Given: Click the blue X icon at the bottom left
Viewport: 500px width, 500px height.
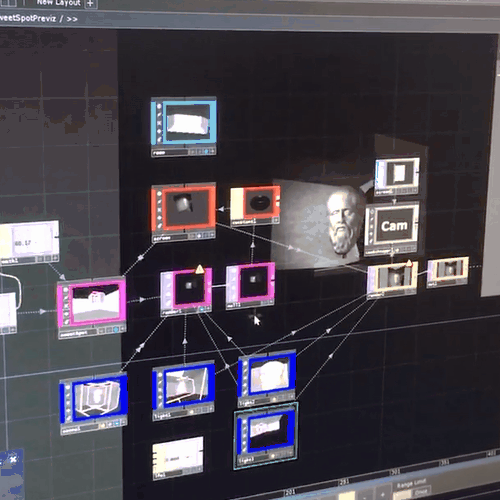Looking at the screenshot, I should pyautogui.click(x=13, y=459).
